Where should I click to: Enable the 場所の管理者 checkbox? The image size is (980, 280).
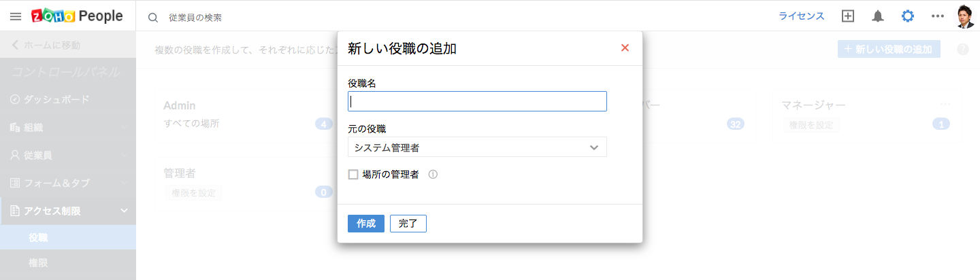point(353,175)
